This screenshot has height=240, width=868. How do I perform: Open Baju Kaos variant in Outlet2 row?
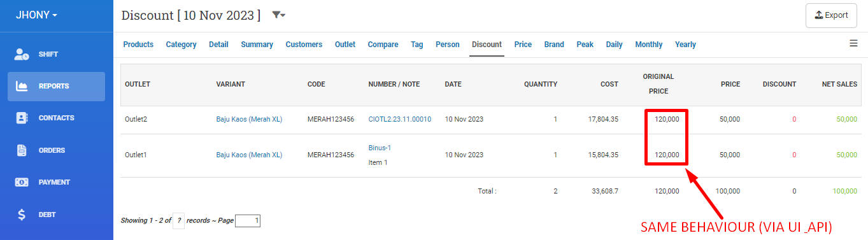click(x=249, y=119)
